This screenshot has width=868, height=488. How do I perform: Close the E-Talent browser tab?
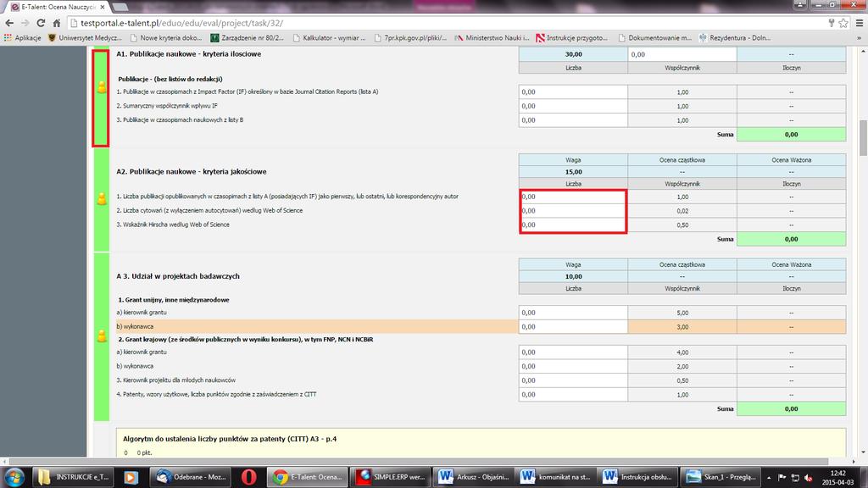click(103, 7)
